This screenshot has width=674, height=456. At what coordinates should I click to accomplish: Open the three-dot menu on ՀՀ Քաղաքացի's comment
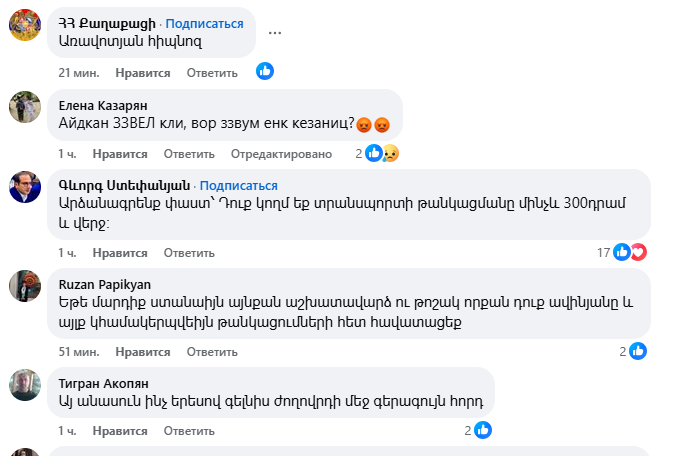point(275,31)
